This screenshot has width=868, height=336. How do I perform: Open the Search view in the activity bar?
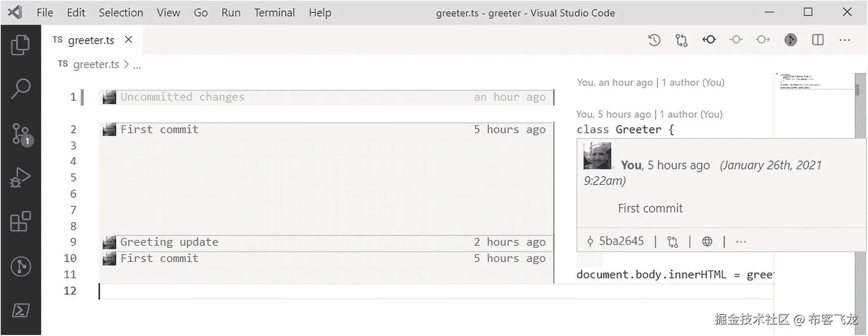point(20,89)
